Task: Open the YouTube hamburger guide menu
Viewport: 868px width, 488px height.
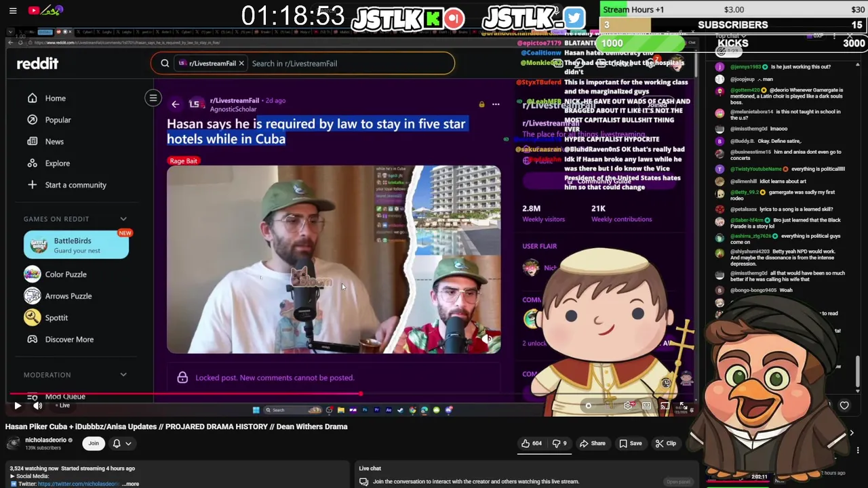Action: click(x=13, y=10)
